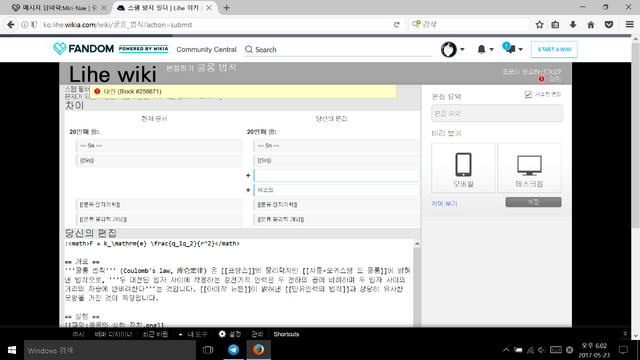Collapse the bottom toolbar with chevron
This screenshot has height=360, width=640.
click(x=625, y=334)
